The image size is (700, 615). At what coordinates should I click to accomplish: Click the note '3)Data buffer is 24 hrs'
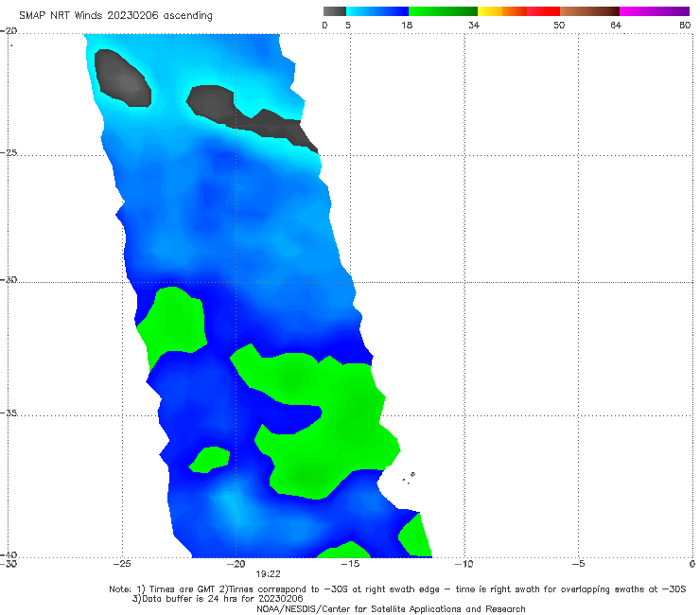pos(218,599)
